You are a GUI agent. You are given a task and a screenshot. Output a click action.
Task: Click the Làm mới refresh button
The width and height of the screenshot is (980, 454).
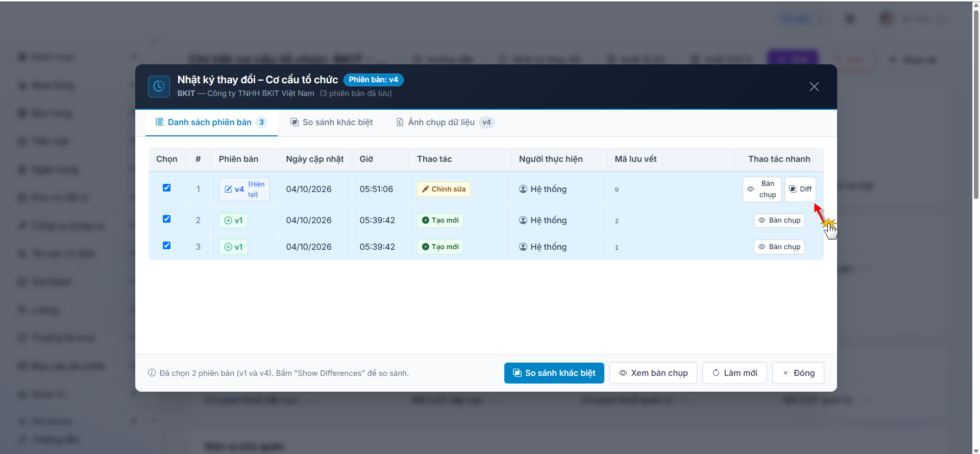coord(734,373)
